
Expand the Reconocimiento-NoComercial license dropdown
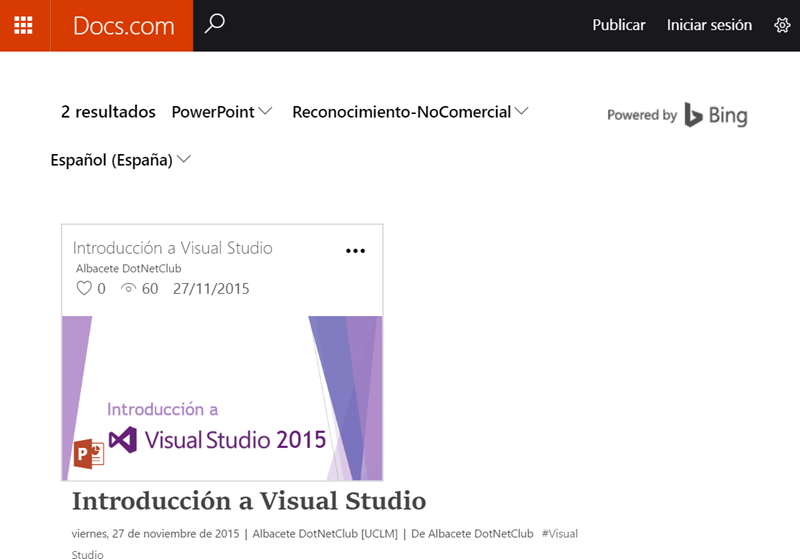point(410,112)
